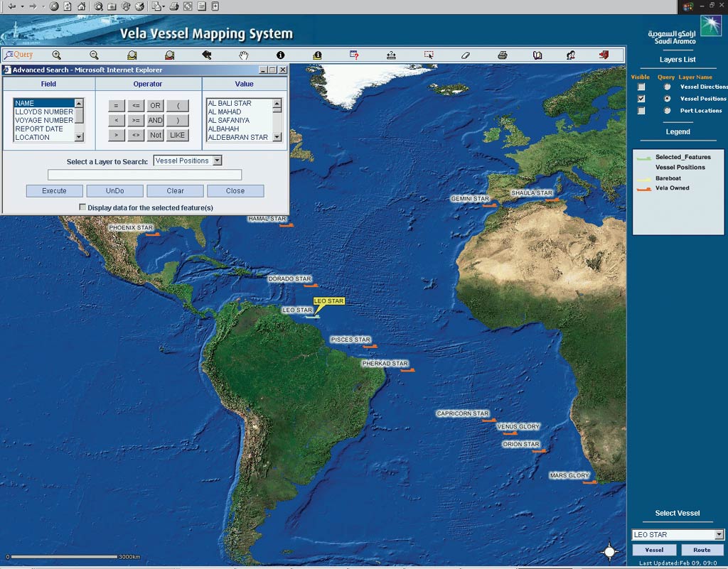Click the UnDo button
This screenshot has height=569, width=728.
tap(114, 190)
